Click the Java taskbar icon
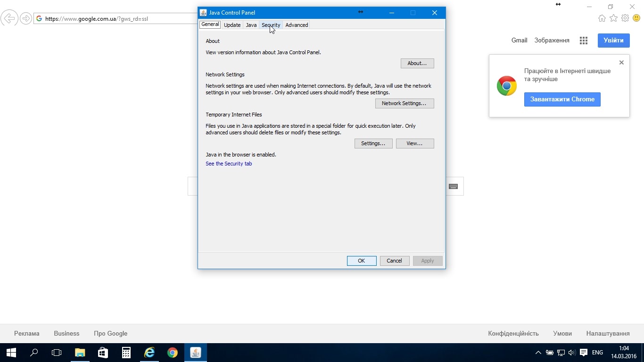Screen dimensions: 644x362 (x=196, y=353)
